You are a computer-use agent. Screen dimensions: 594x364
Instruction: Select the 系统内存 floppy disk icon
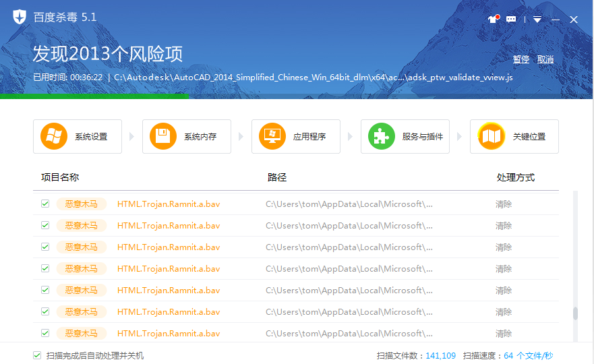tap(163, 136)
